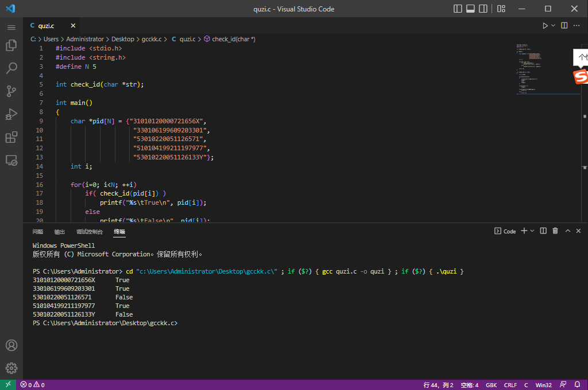The height and width of the screenshot is (390, 588).
Task: Kill terminal with the trash icon
Action: (x=555, y=231)
